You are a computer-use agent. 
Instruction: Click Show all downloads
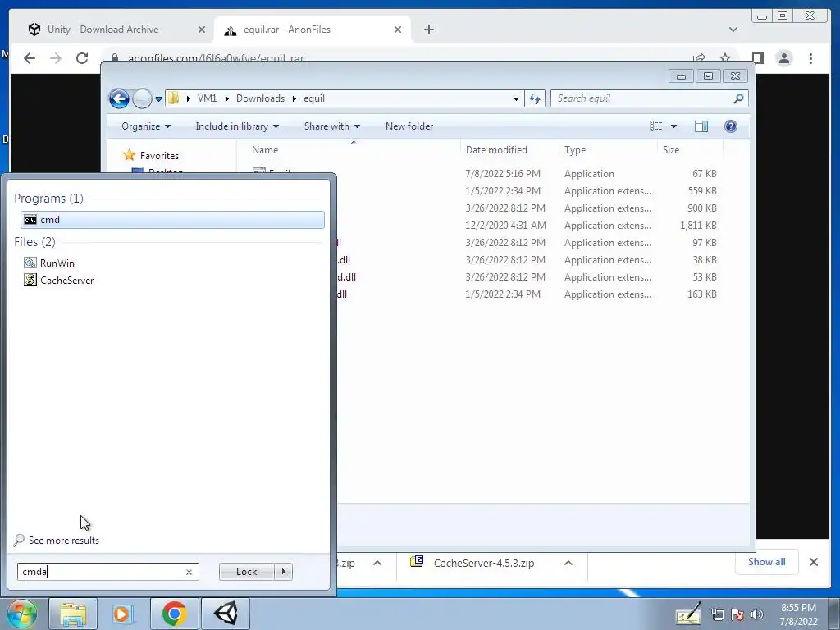tap(767, 562)
